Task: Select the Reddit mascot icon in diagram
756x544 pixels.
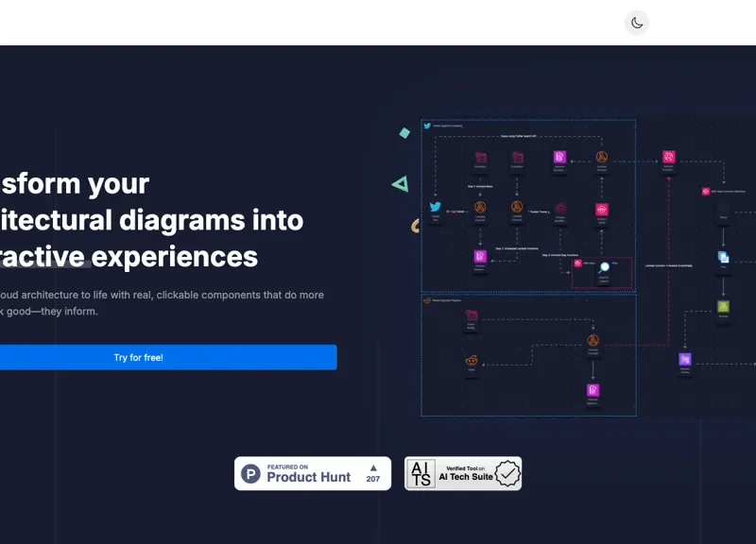Action: pyautogui.click(x=471, y=361)
